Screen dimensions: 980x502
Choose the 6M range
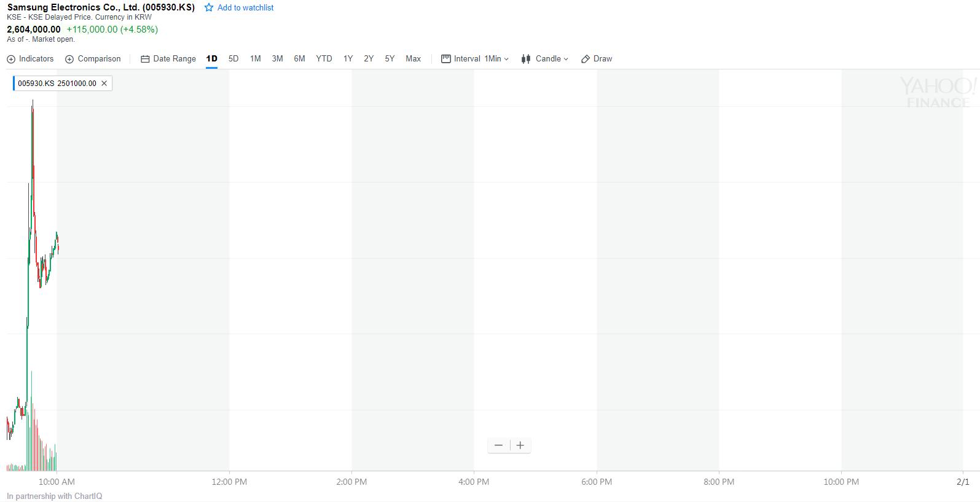coord(300,59)
